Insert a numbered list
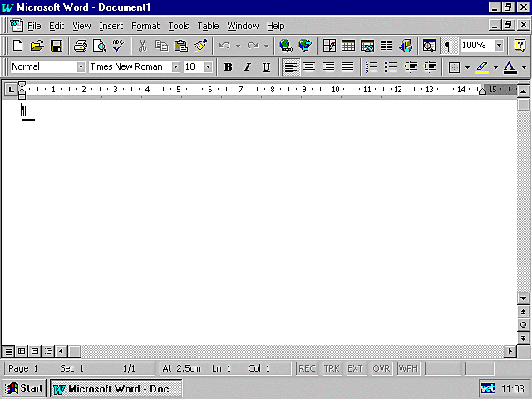The image size is (532, 399). 372,67
